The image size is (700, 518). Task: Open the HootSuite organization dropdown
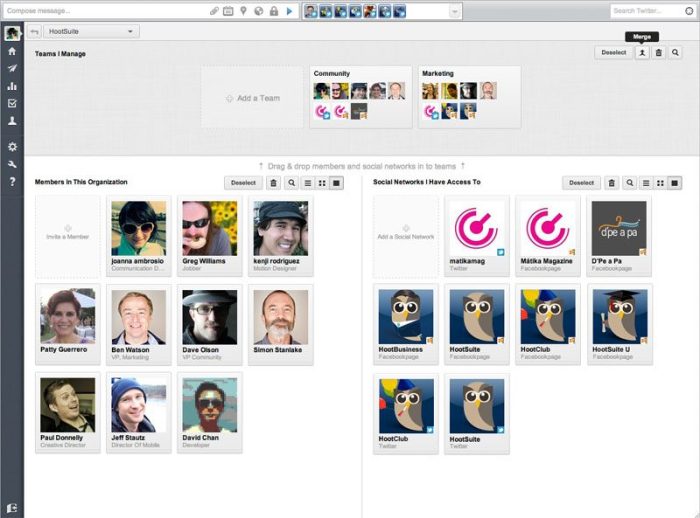pos(92,31)
